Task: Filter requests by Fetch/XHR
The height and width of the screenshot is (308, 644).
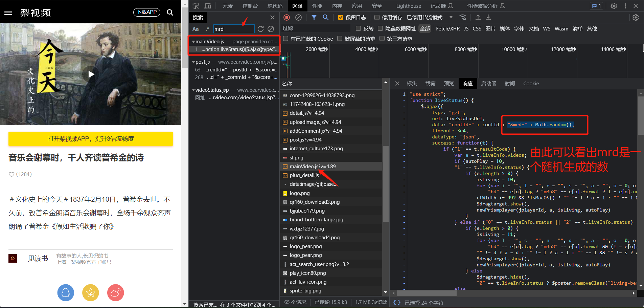Action: 448,29
